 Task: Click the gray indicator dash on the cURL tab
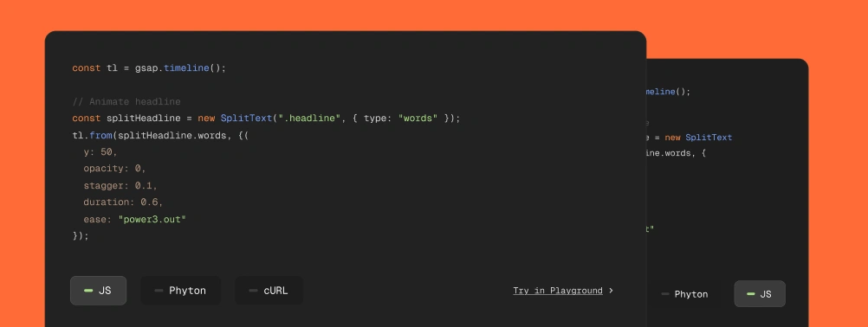(x=253, y=291)
